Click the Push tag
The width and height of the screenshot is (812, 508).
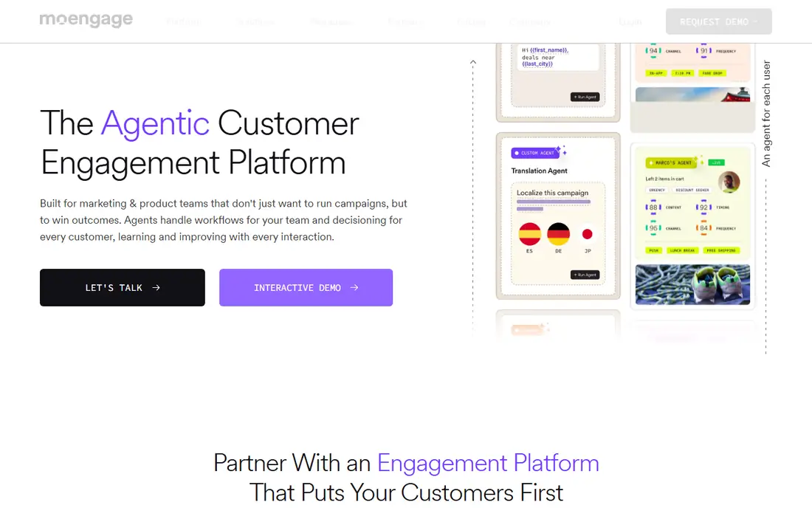point(654,250)
